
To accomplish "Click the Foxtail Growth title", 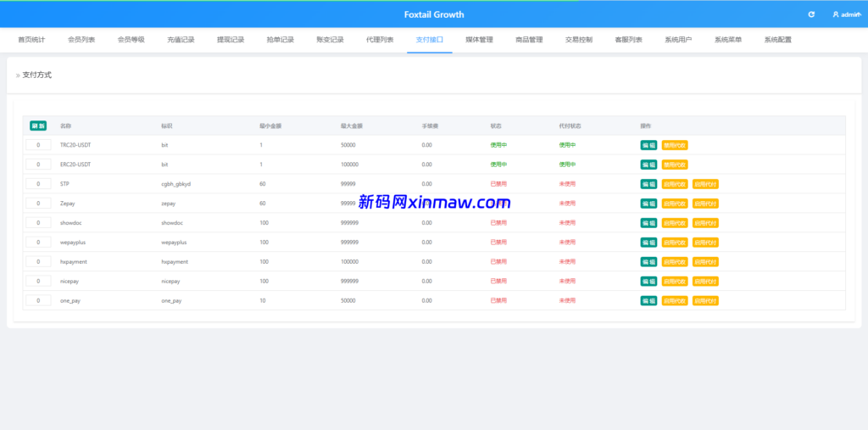I will pos(434,14).
